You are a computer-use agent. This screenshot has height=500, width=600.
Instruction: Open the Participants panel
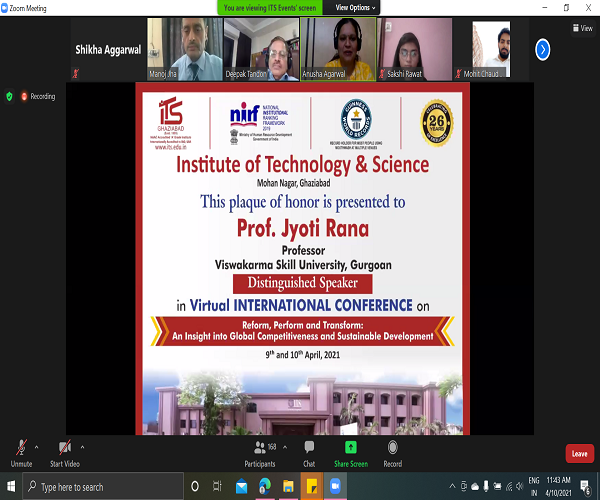click(260, 454)
